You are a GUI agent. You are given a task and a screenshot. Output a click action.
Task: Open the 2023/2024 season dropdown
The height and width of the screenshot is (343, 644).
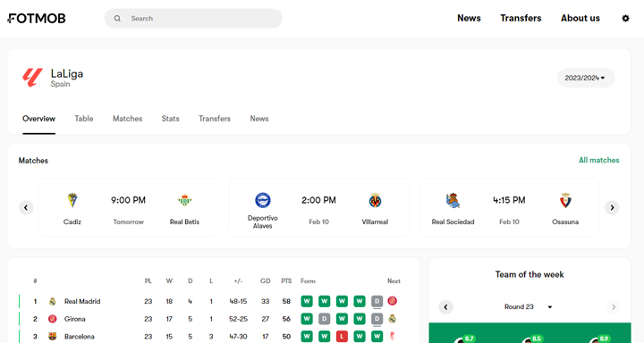click(586, 78)
